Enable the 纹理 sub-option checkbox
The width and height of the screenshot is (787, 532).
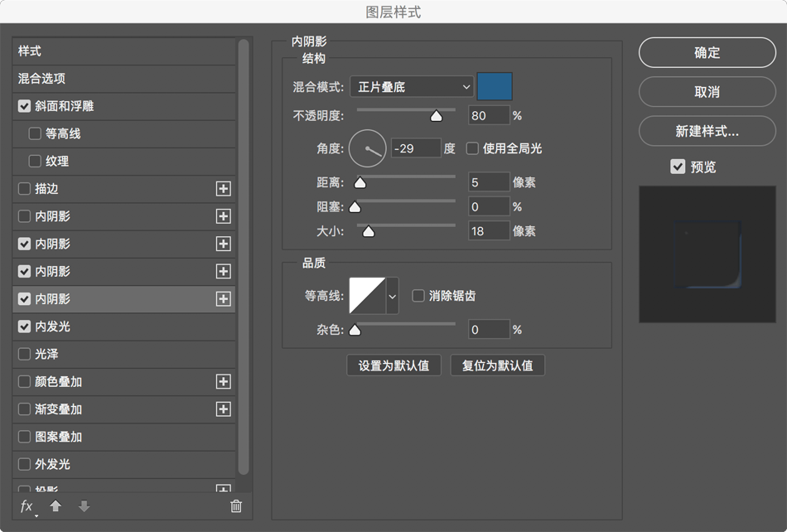pyautogui.click(x=35, y=161)
